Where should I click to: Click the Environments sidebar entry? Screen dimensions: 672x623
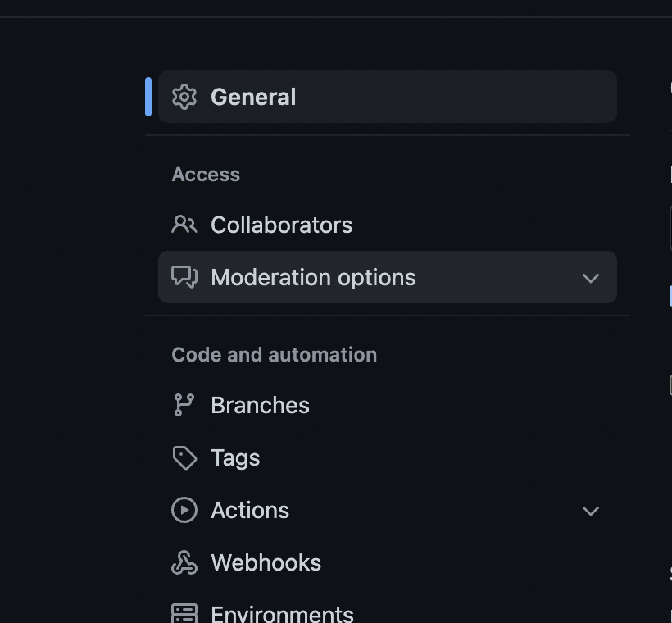pos(282,613)
